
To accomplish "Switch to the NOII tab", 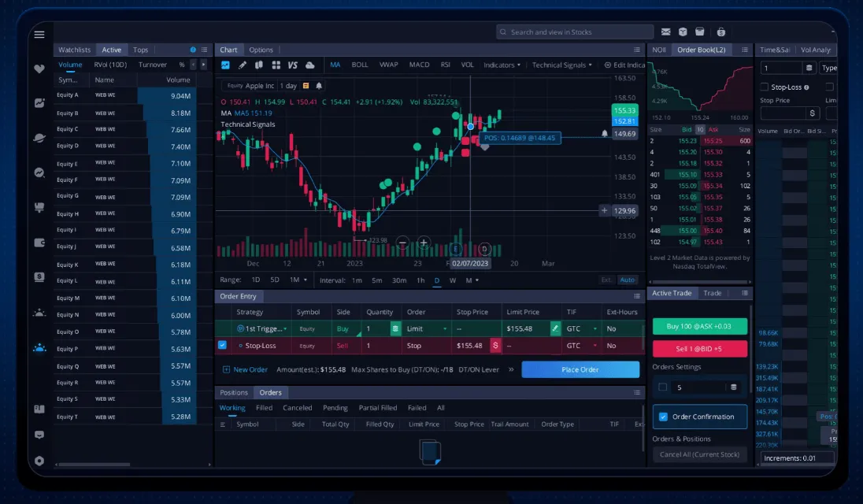I will pyautogui.click(x=659, y=50).
